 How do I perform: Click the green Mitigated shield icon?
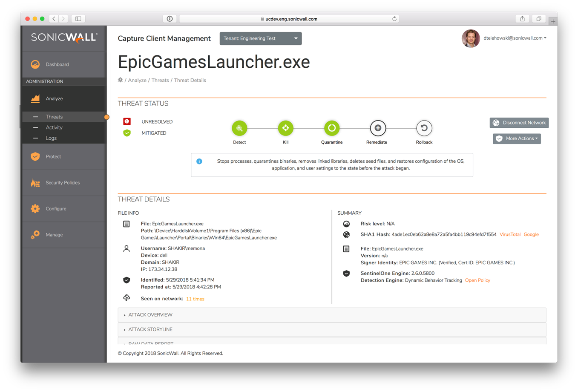[x=127, y=133]
